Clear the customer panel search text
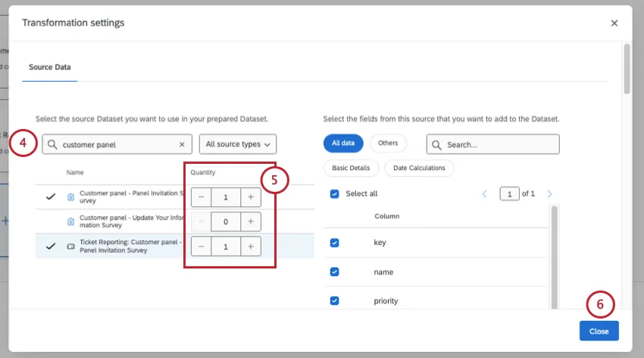Screen dimensions: 644x358 (x=182, y=145)
